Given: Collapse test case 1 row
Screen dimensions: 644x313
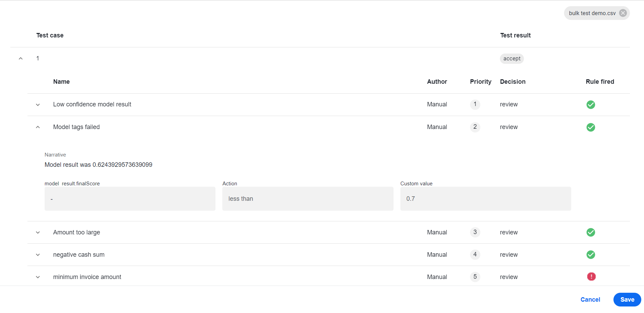Looking at the screenshot, I should point(21,58).
